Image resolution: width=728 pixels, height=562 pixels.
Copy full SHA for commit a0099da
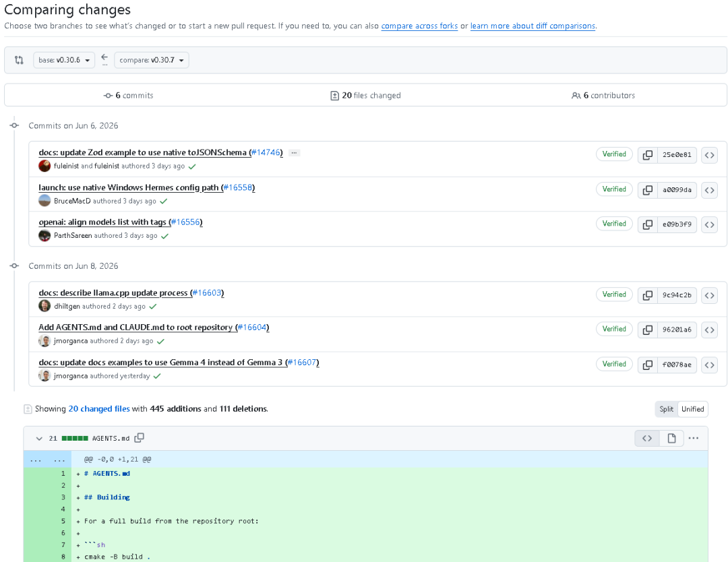(648, 190)
